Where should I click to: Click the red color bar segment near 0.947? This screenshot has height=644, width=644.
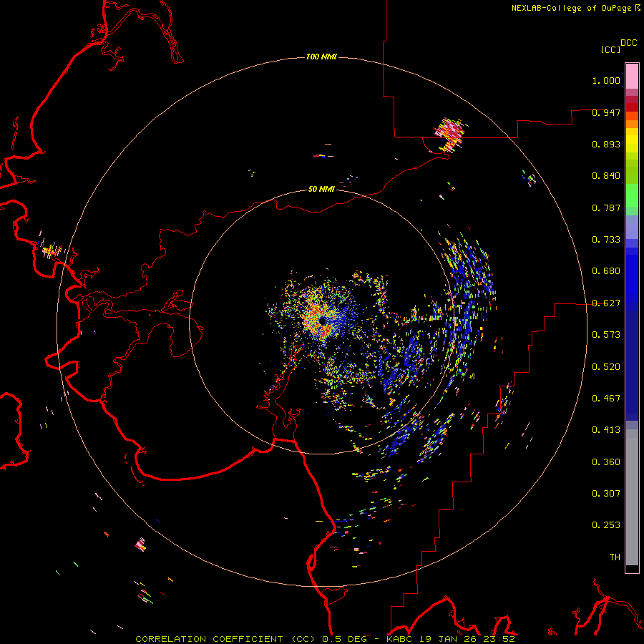[x=632, y=107]
